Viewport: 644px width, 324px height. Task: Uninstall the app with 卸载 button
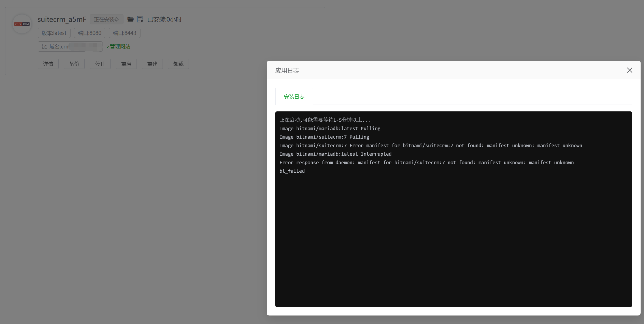pyautogui.click(x=178, y=64)
